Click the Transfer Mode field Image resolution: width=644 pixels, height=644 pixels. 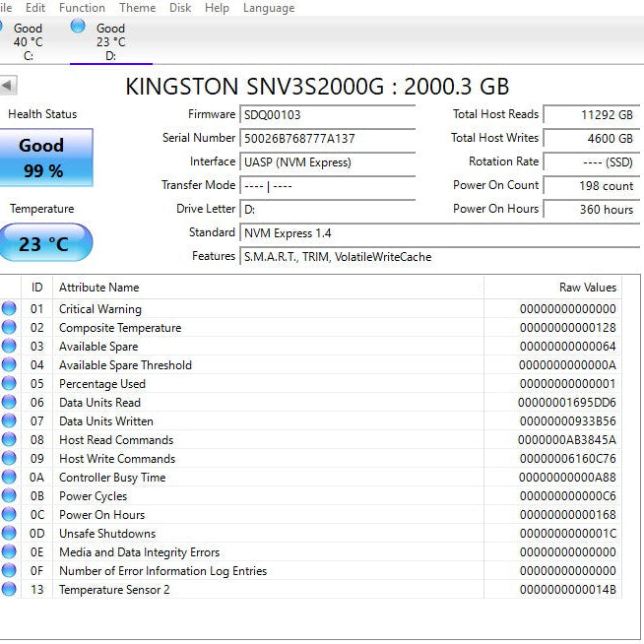point(327,186)
